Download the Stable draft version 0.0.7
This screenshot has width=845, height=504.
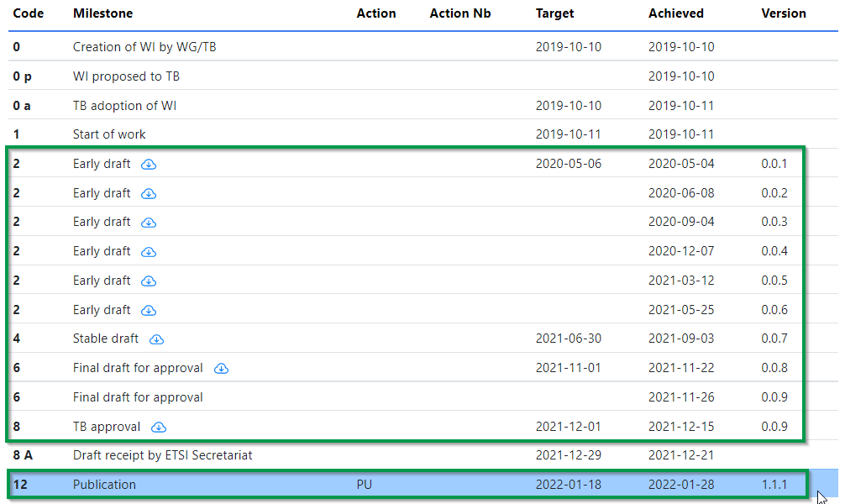pos(156,339)
